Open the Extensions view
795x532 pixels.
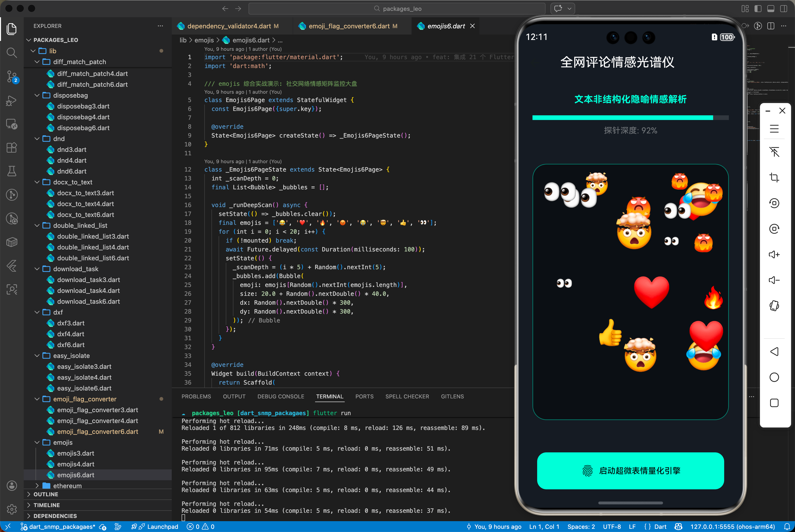pos(12,148)
